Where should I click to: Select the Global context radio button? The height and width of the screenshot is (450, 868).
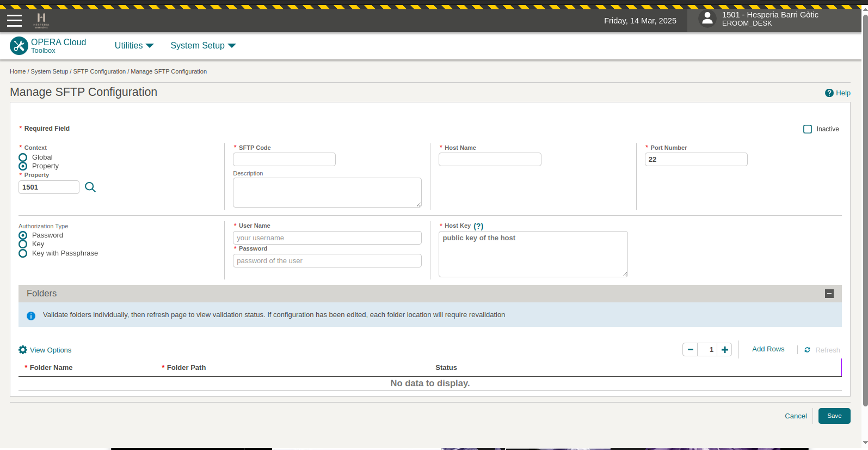click(x=23, y=157)
